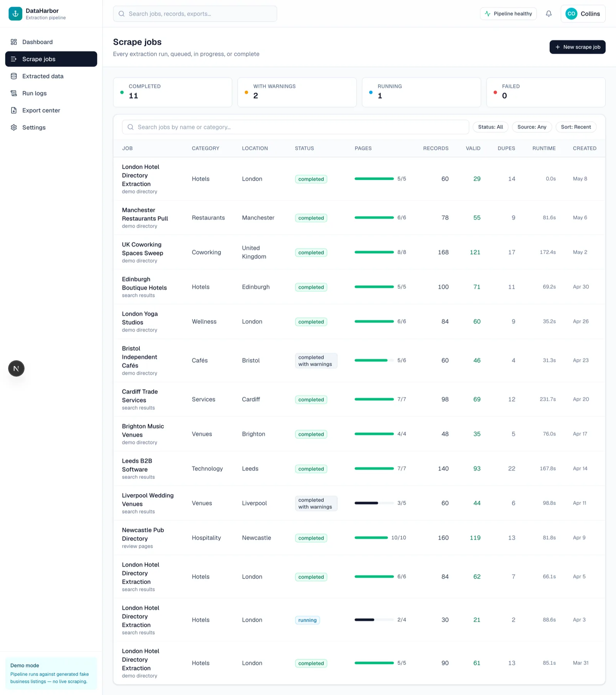The width and height of the screenshot is (616, 695).
Task: Click the 172.4s runtime value
Action: pos(547,252)
